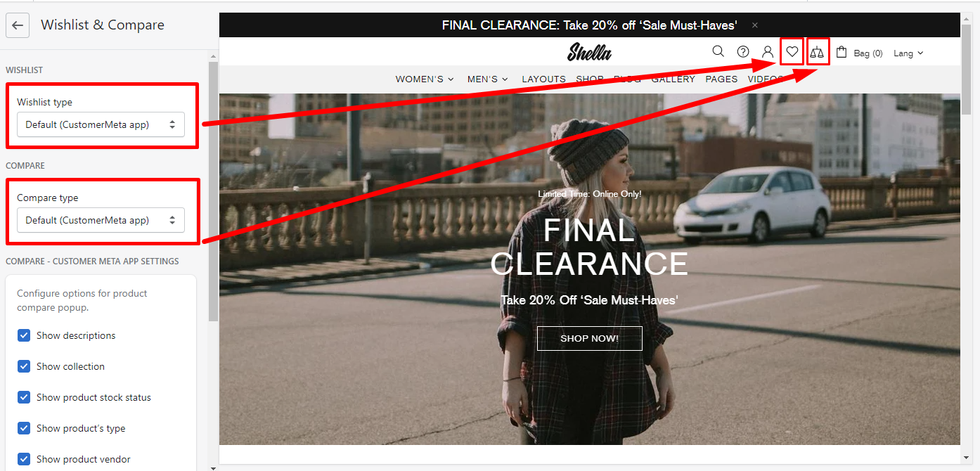980x471 pixels.
Task: Click the Shella logo
Action: click(x=589, y=51)
